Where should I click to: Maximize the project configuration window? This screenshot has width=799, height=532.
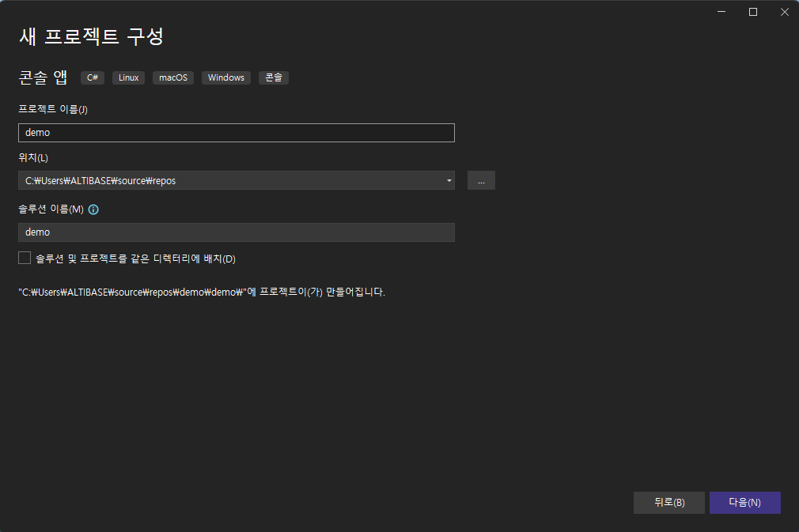[x=752, y=11]
